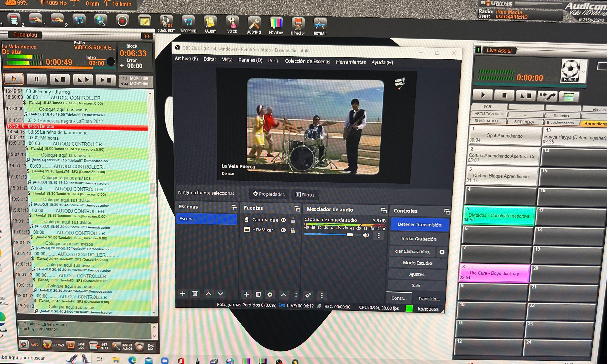Open Virtual Camera settings gear
The height and width of the screenshot is (364, 607).
(442, 252)
